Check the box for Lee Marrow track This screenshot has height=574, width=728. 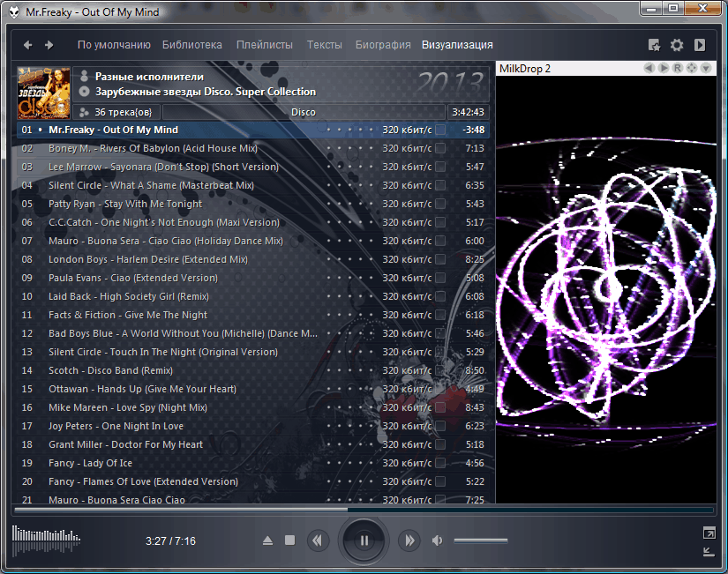pyautogui.click(x=440, y=167)
